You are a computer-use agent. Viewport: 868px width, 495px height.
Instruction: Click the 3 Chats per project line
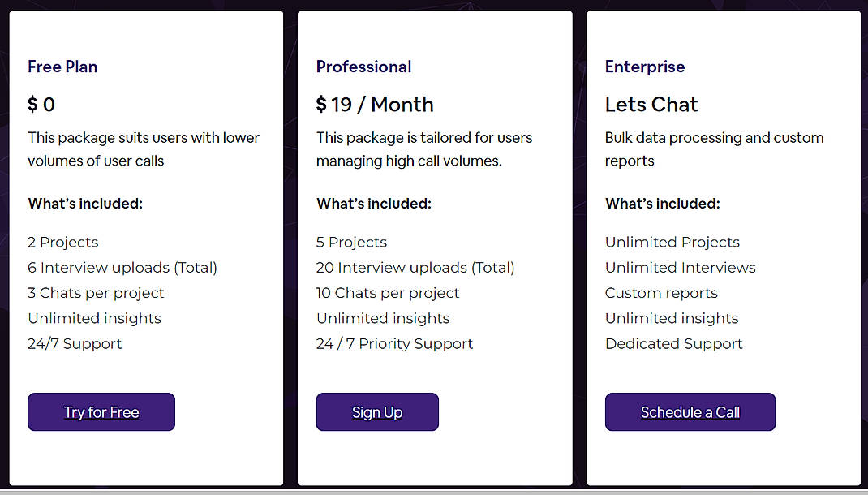[96, 293]
